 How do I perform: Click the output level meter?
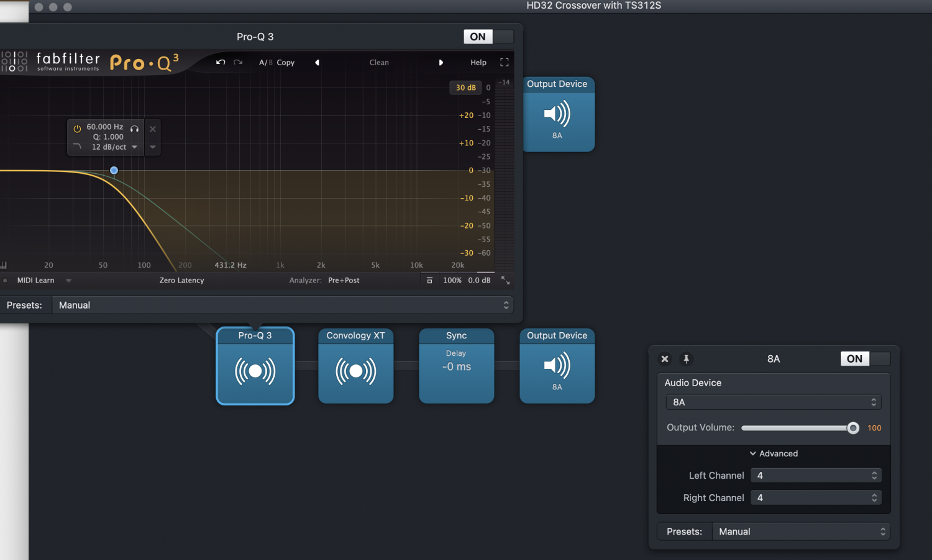pos(505,174)
